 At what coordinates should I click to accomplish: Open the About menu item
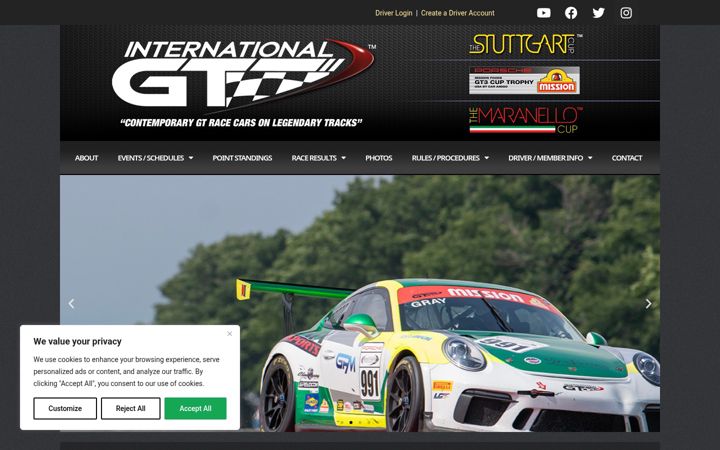tap(86, 158)
